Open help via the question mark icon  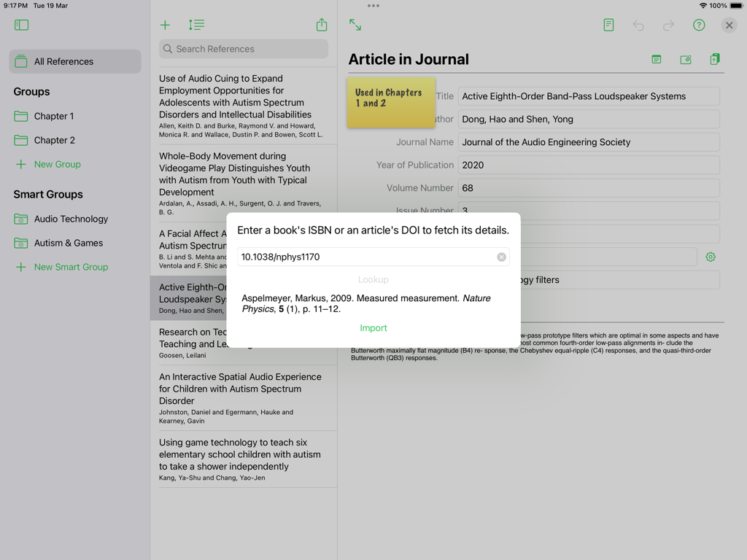[698, 25]
